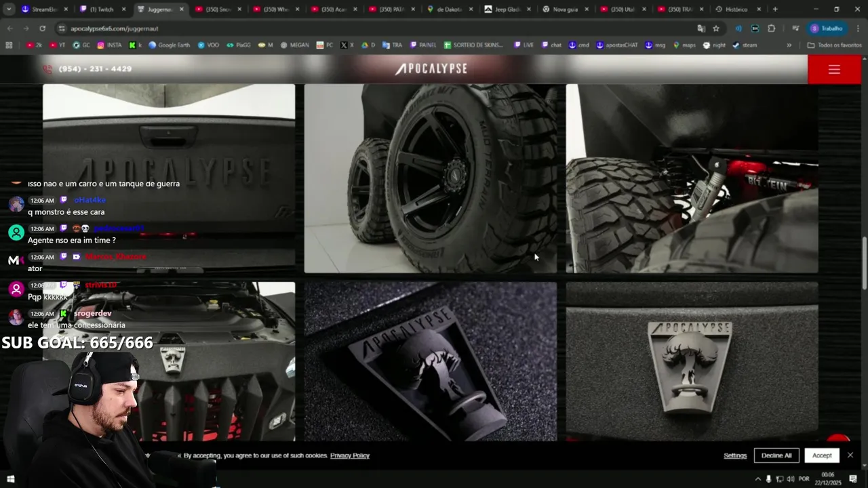The width and height of the screenshot is (868, 488).
Task: Open the night bookmark
Action: pyautogui.click(x=714, y=45)
